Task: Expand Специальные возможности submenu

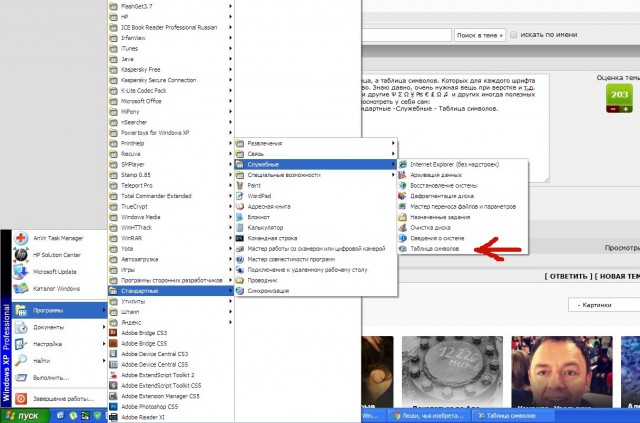Action: (x=316, y=175)
